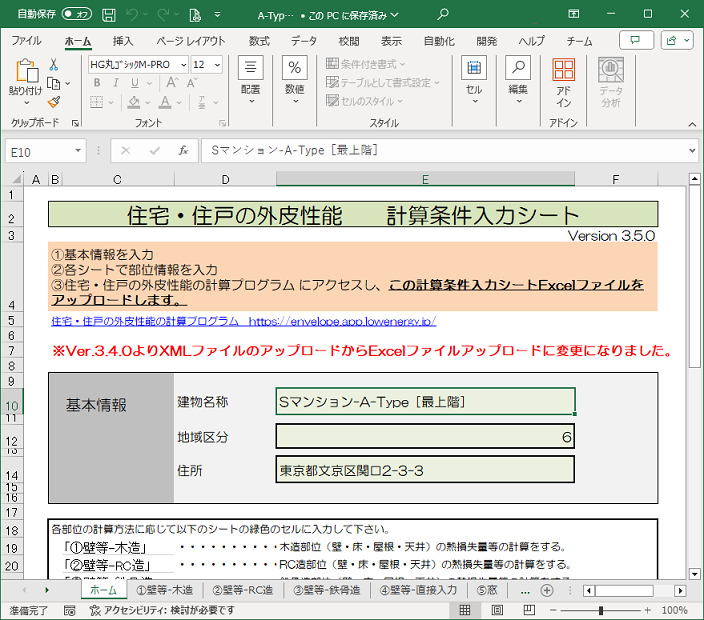The height and width of the screenshot is (620, 704).
Task: Click the accessibility status in status bar
Action: [x=162, y=610]
